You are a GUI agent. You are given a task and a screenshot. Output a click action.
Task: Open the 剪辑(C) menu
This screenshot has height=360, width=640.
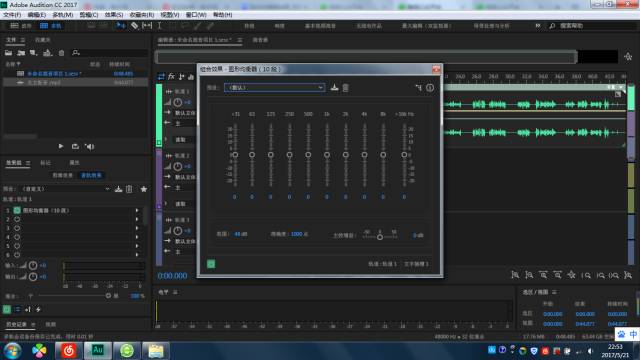pos(89,15)
